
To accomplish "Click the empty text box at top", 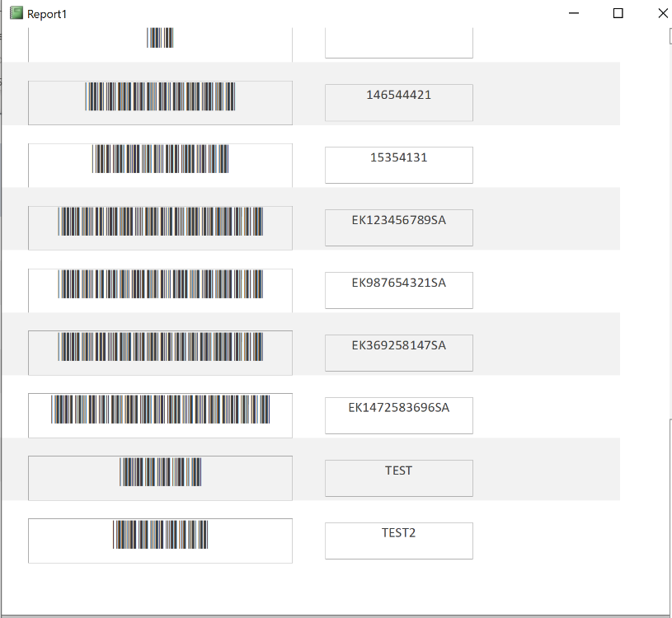I will (399, 43).
